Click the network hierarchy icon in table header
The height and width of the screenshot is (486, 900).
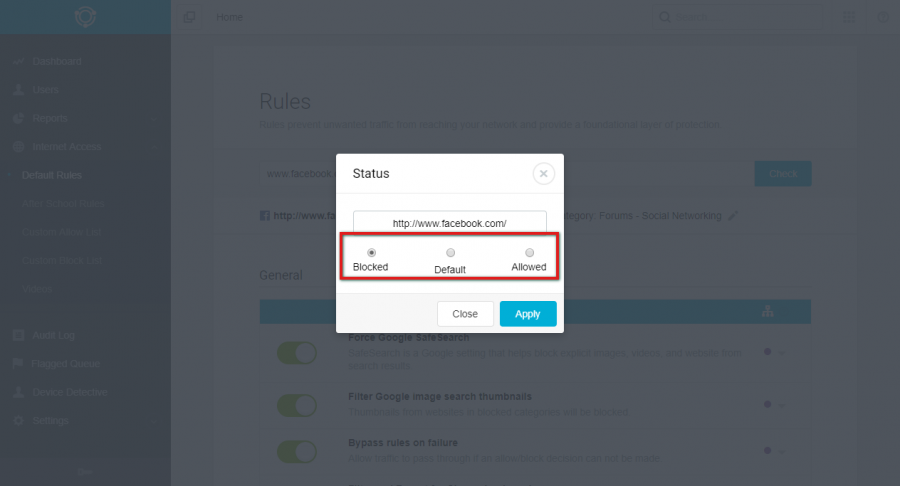tap(767, 312)
